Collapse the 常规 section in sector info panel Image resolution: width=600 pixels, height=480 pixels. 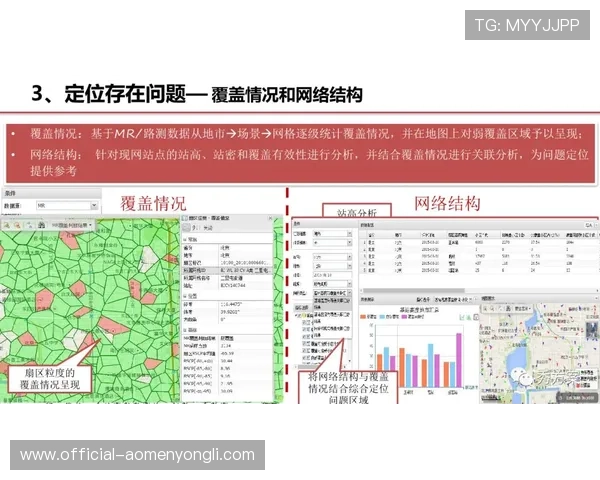(x=185, y=240)
